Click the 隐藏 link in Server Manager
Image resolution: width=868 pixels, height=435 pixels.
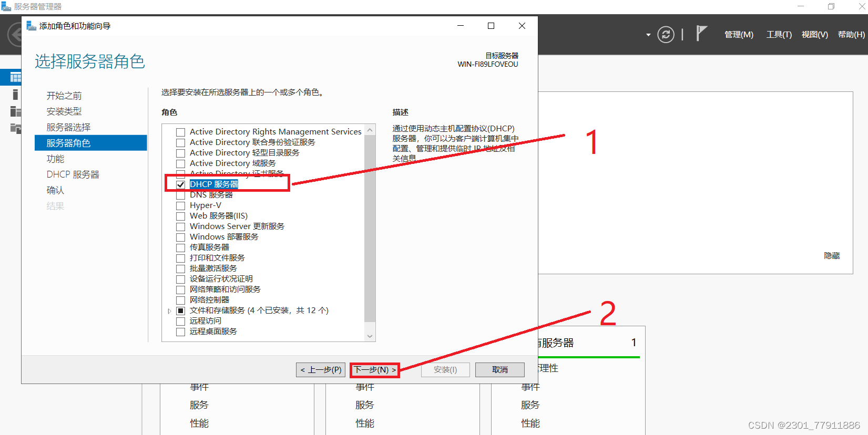point(832,256)
